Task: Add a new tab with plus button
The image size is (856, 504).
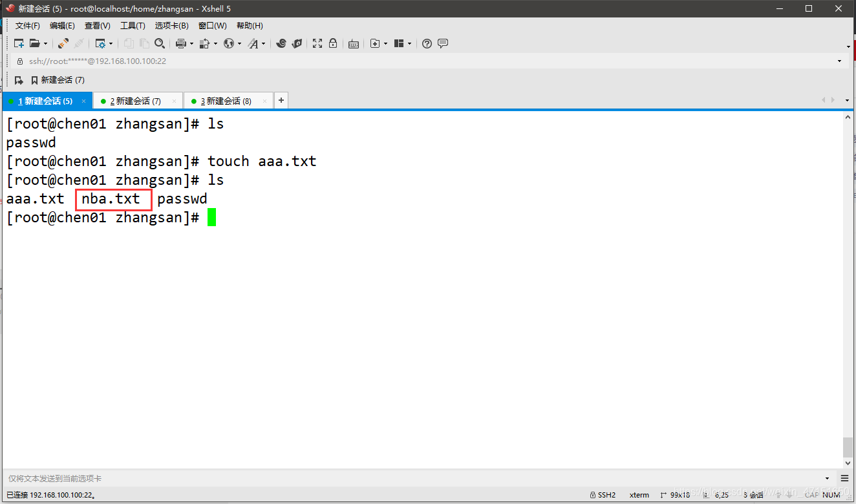Action: click(281, 101)
